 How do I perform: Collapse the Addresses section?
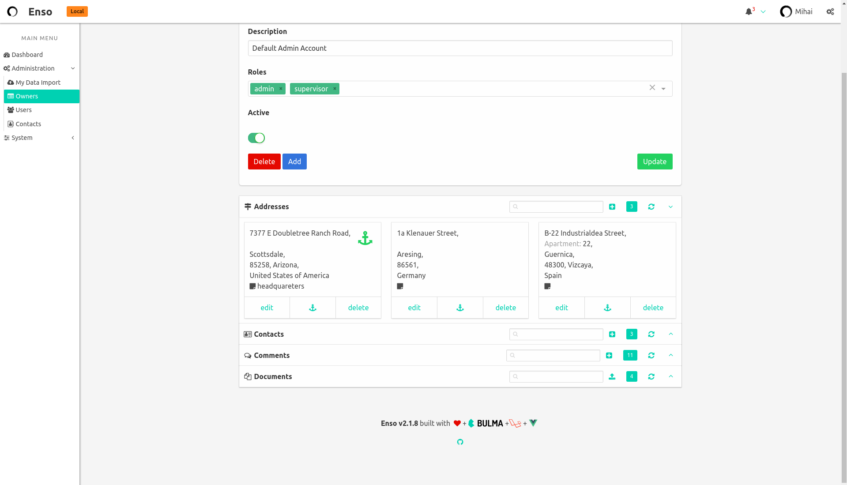671,207
